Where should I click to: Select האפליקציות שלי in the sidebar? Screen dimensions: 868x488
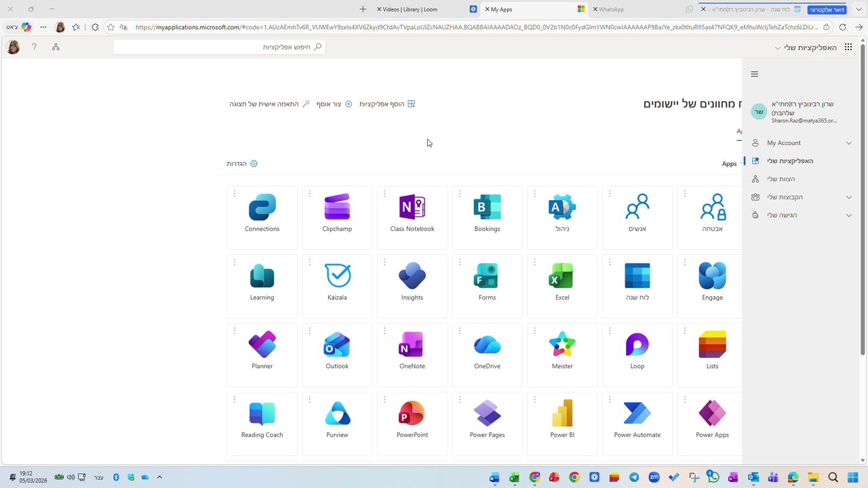click(802, 161)
